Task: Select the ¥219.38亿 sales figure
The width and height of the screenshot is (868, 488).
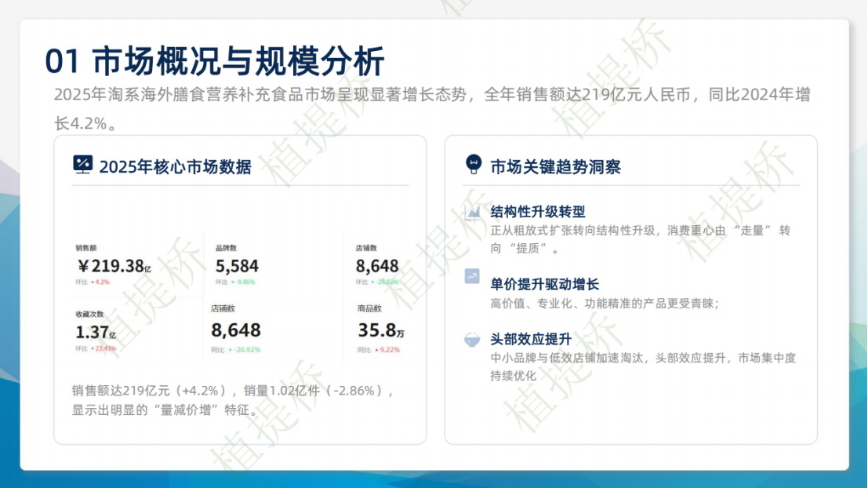Action: [113, 267]
